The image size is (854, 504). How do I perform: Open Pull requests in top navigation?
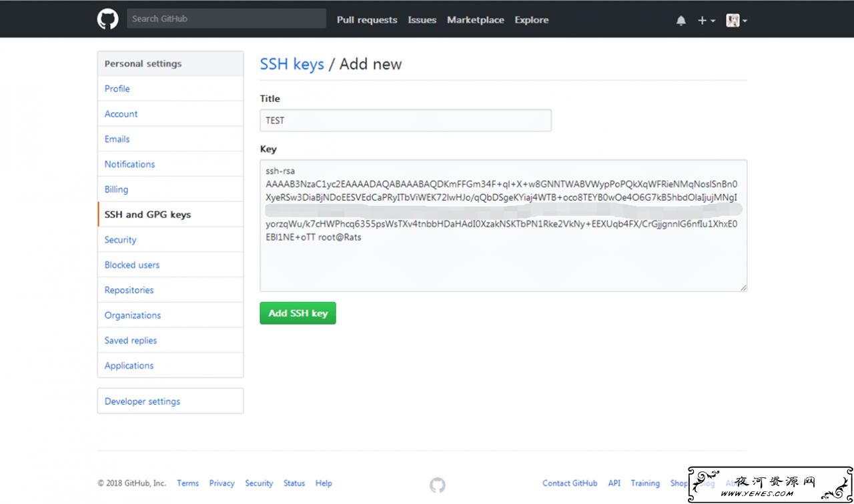[x=367, y=20]
